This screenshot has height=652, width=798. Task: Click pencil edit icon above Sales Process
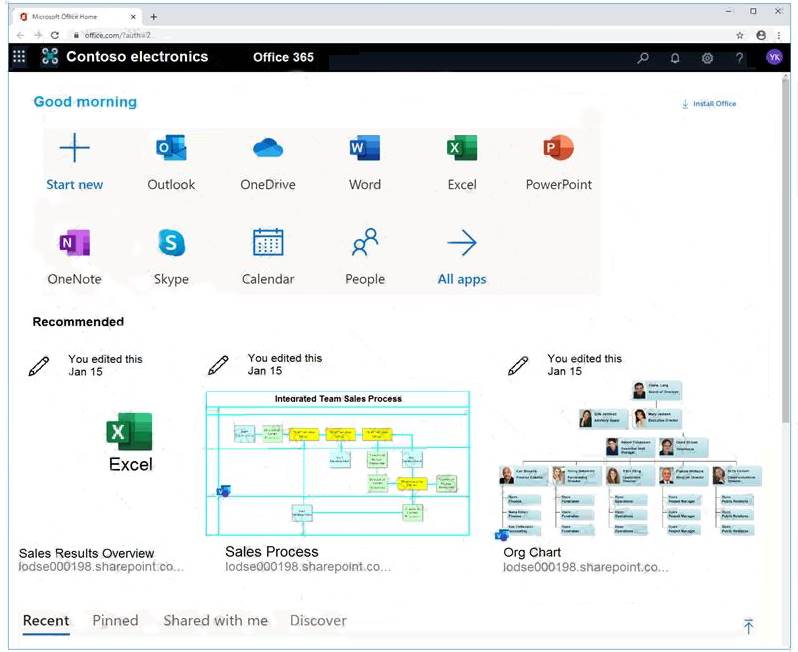tap(218, 365)
